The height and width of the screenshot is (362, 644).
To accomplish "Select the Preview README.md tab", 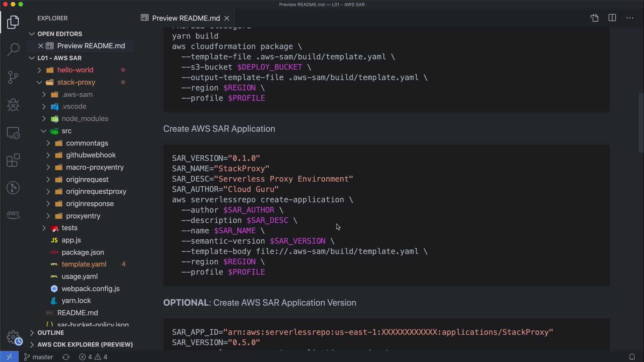I will (185, 18).
